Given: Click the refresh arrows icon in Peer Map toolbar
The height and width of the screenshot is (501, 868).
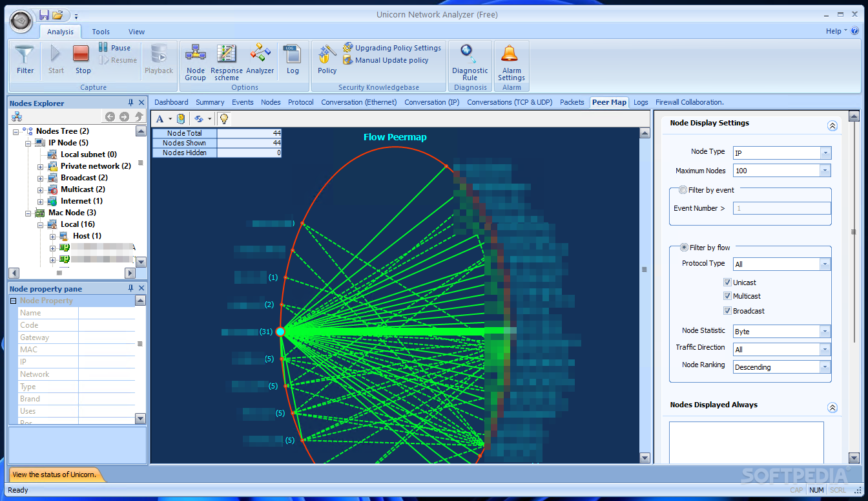Looking at the screenshot, I should coord(199,119).
